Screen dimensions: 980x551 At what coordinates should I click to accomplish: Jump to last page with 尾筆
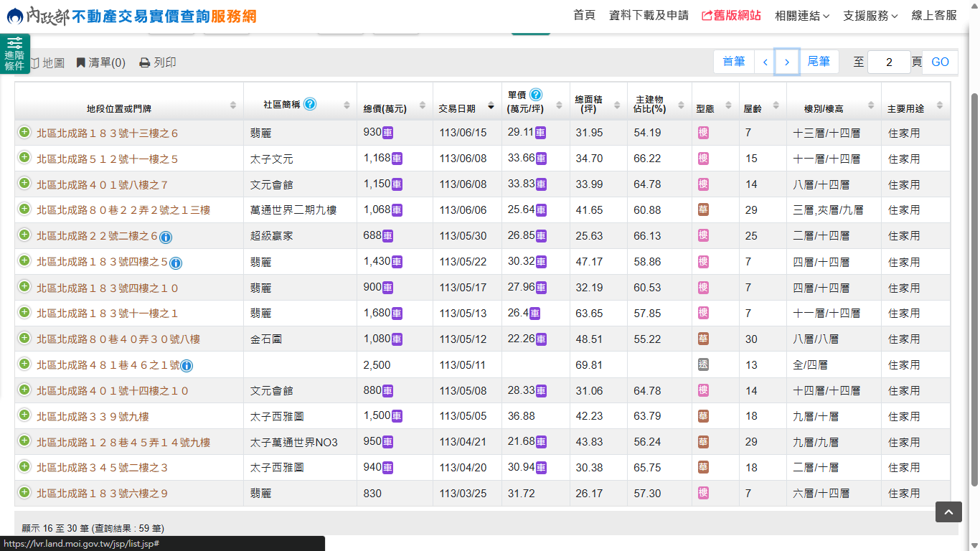click(x=819, y=62)
